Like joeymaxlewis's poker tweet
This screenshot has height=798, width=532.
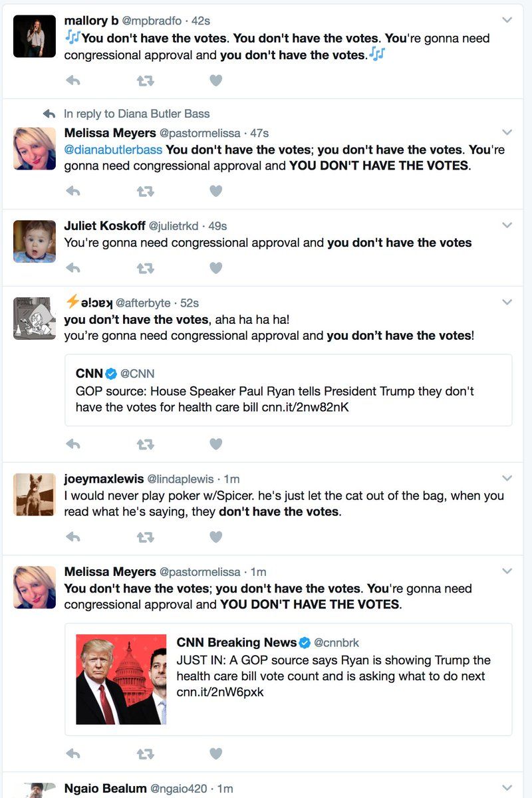coord(215,537)
